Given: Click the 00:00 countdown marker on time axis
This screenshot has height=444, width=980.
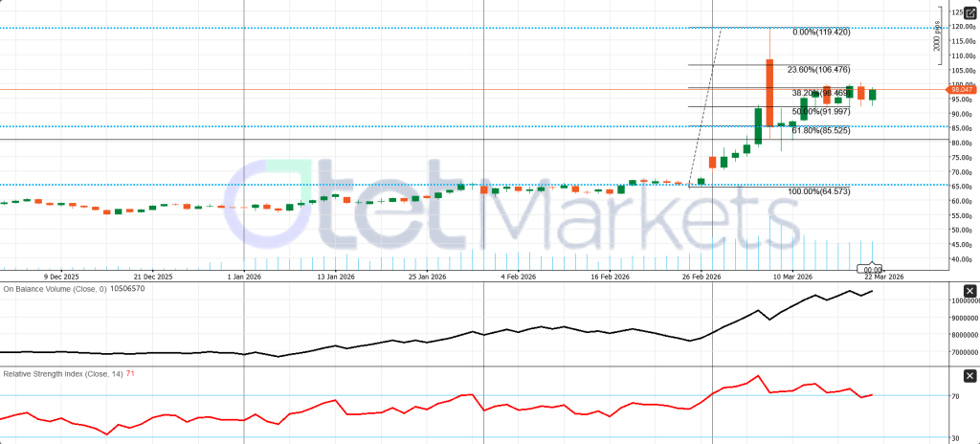Looking at the screenshot, I should 870,269.
